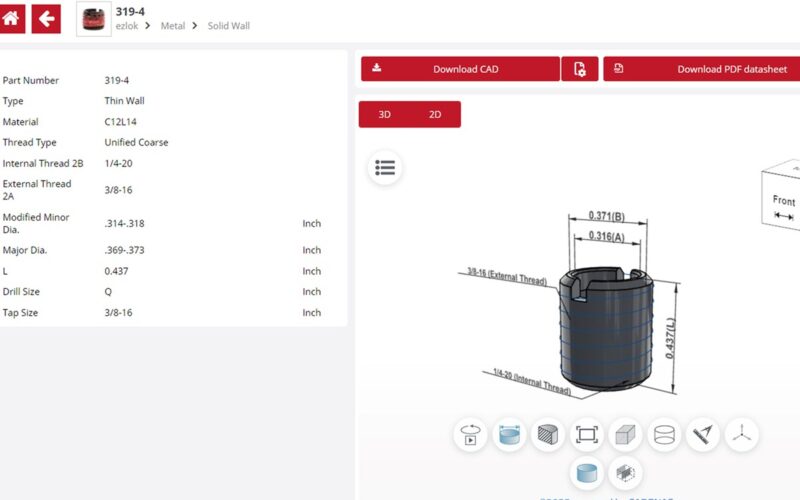This screenshot has height=500, width=800.
Task: Toggle the coordinate axes icon
Action: point(742,435)
